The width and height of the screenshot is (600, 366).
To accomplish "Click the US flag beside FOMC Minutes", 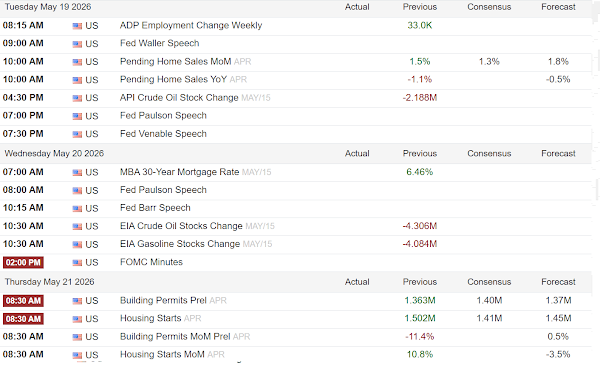I will click(x=77, y=263).
